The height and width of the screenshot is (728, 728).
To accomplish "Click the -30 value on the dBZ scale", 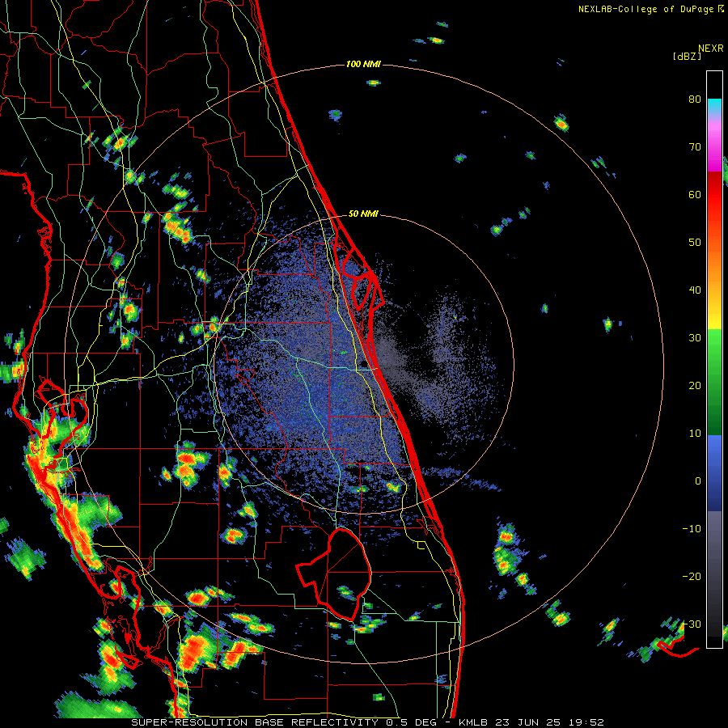I will [x=692, y=624].
